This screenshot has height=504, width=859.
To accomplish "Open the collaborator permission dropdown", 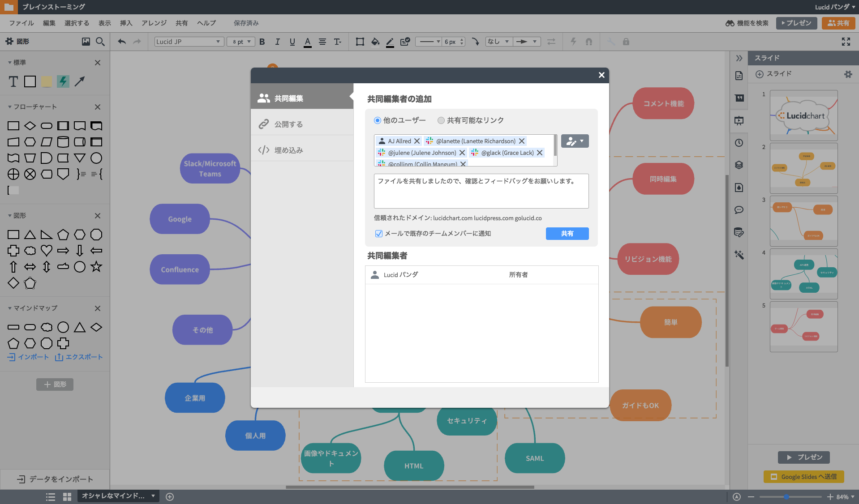I will point(575,141).
